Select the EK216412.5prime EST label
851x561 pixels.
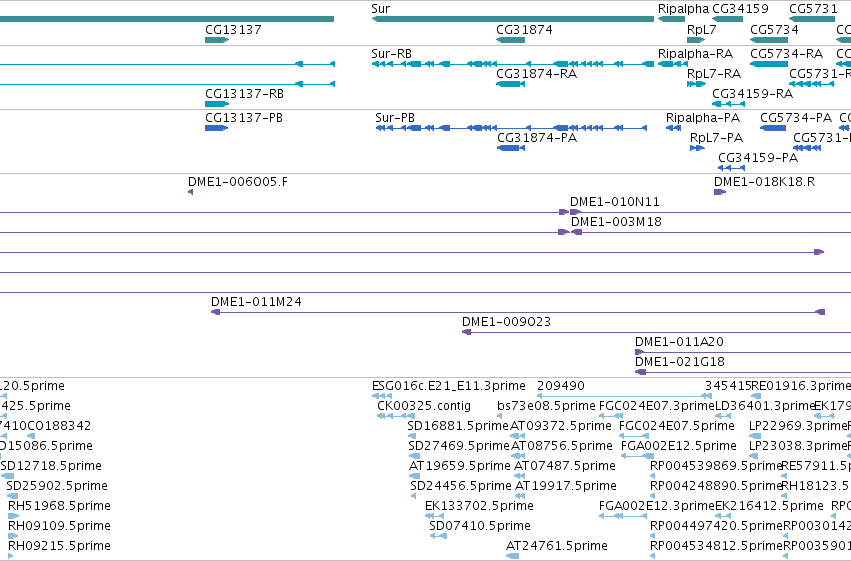pyautogui.click(x=769, y=506)
